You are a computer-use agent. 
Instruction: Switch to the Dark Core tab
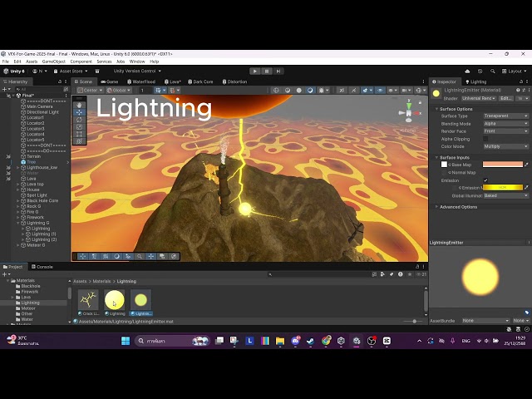point(200,81)
